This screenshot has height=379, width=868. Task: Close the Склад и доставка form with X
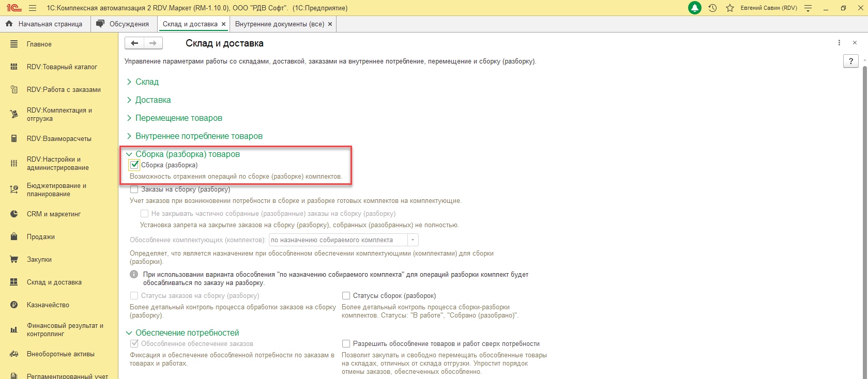855,43
